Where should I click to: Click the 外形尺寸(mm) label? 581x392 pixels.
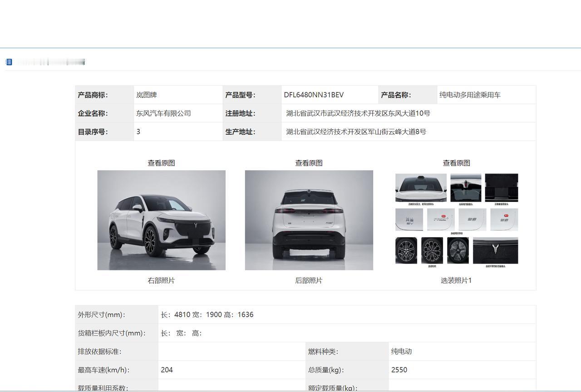pos(101,314)
